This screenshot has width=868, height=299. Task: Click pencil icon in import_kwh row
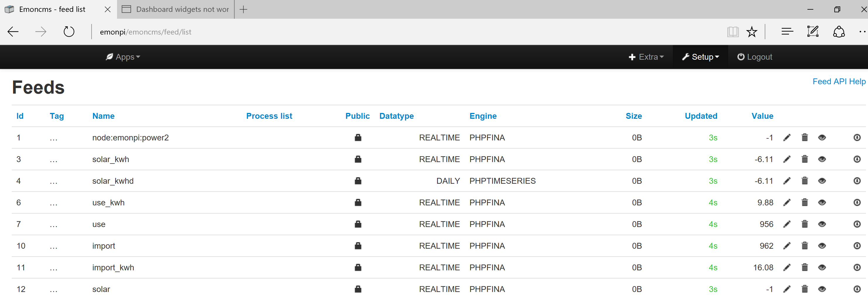(787, 267)
